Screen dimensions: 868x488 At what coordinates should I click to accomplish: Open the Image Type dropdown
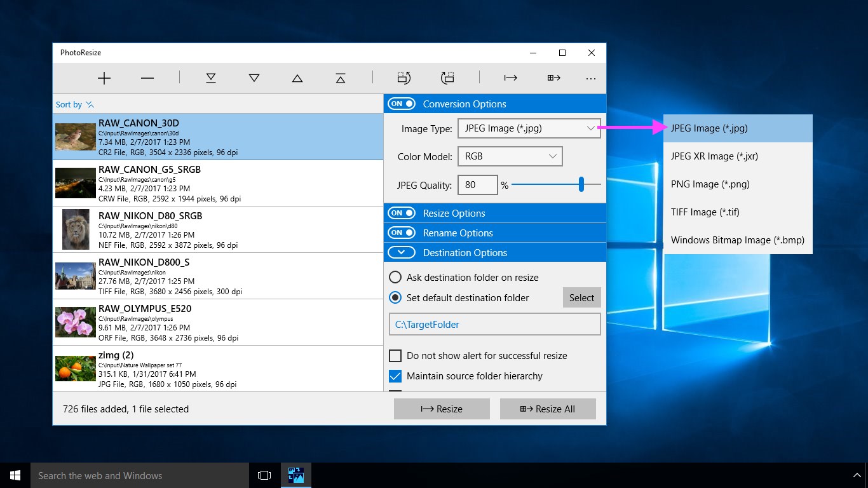tap(528, 128)
